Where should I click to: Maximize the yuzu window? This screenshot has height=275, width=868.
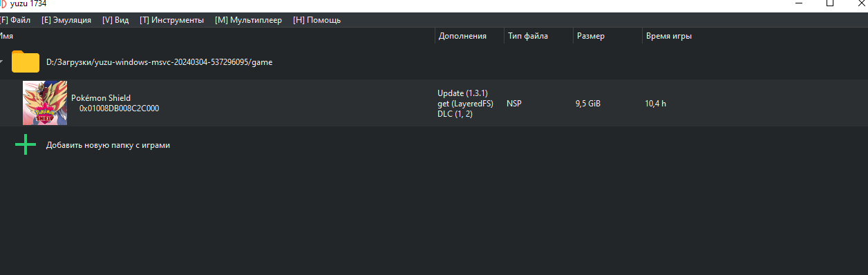tap(830, 3)
